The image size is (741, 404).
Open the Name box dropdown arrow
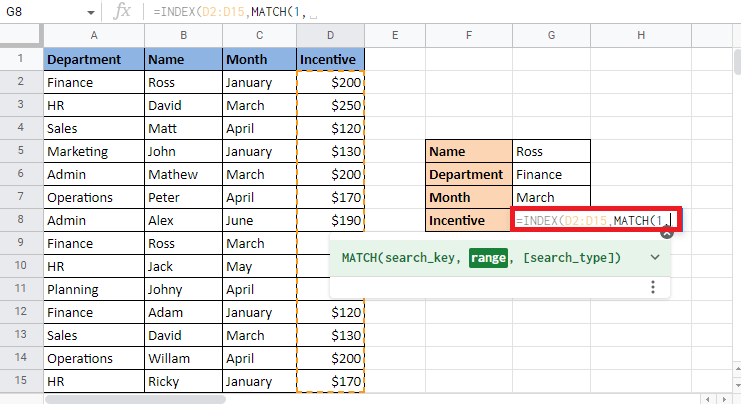91,12
